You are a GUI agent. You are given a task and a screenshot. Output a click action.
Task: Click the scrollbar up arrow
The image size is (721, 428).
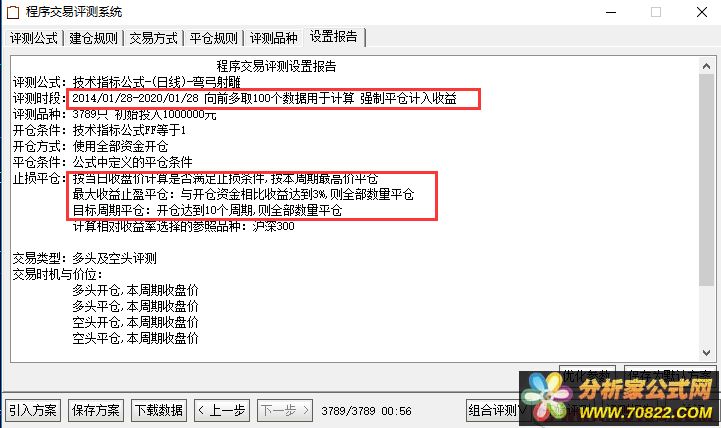706,66
